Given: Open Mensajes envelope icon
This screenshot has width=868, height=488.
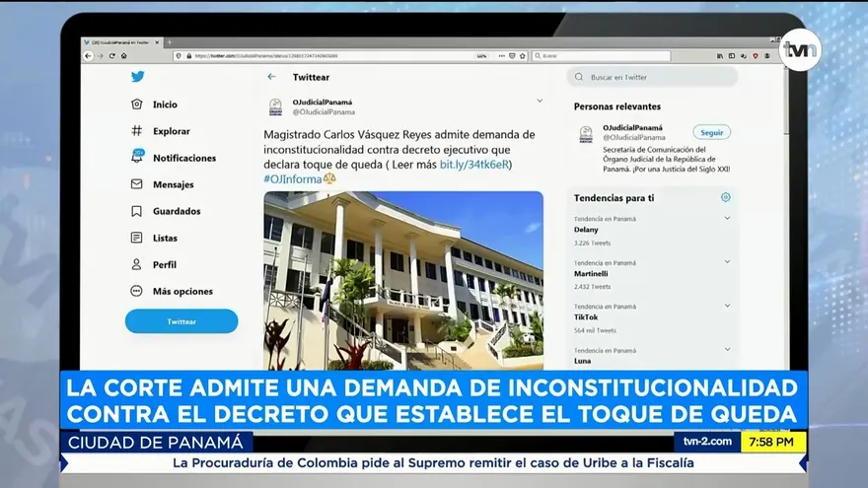Looking at the screenshot, I should [137, 183].
